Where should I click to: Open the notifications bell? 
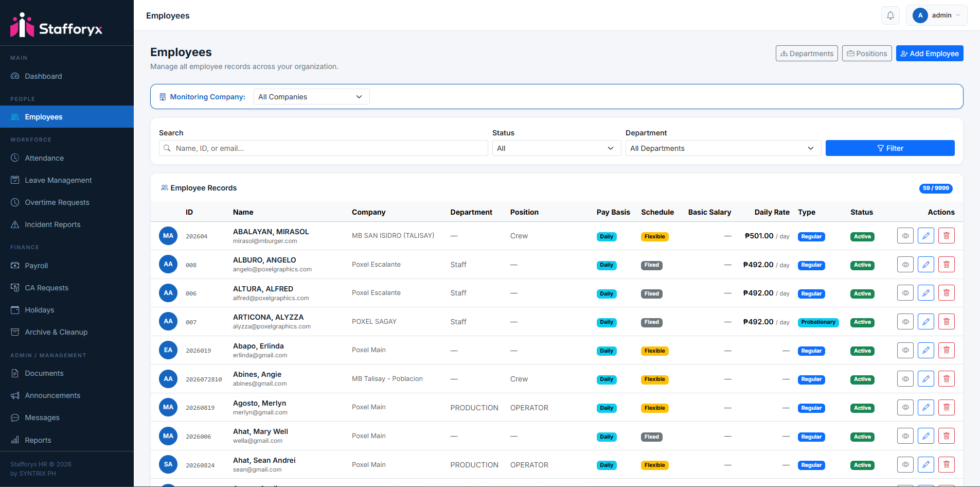coord(890,15)
